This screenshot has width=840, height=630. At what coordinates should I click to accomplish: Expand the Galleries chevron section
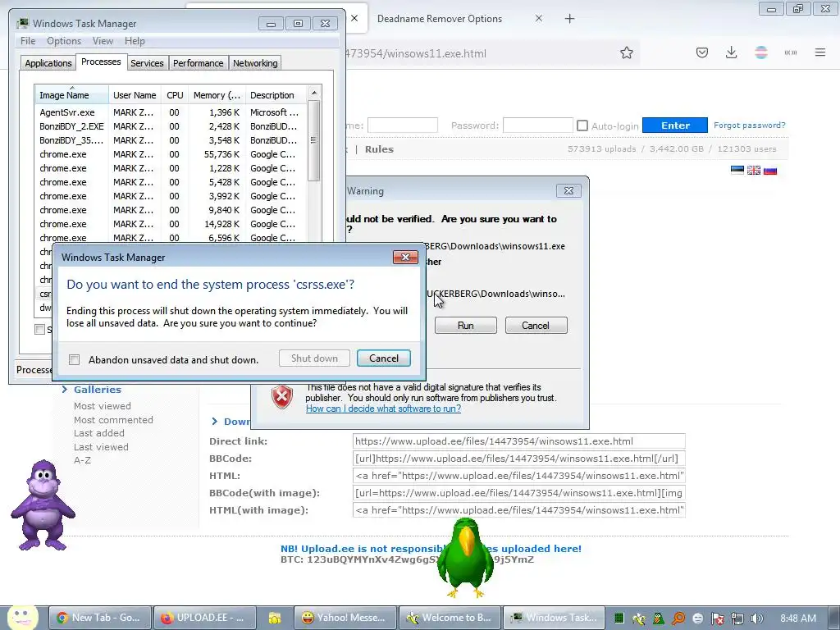pyautogui.click(x=64, y=390)
